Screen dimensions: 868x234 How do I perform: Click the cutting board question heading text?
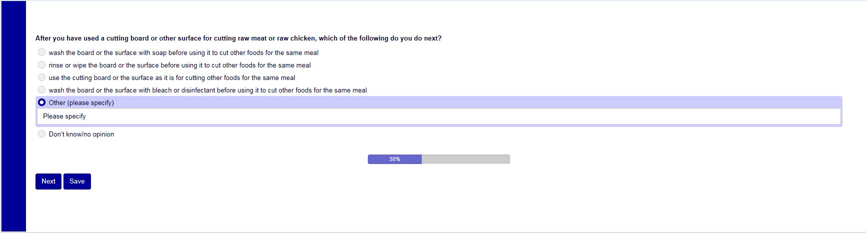click(x=238, y=38)
